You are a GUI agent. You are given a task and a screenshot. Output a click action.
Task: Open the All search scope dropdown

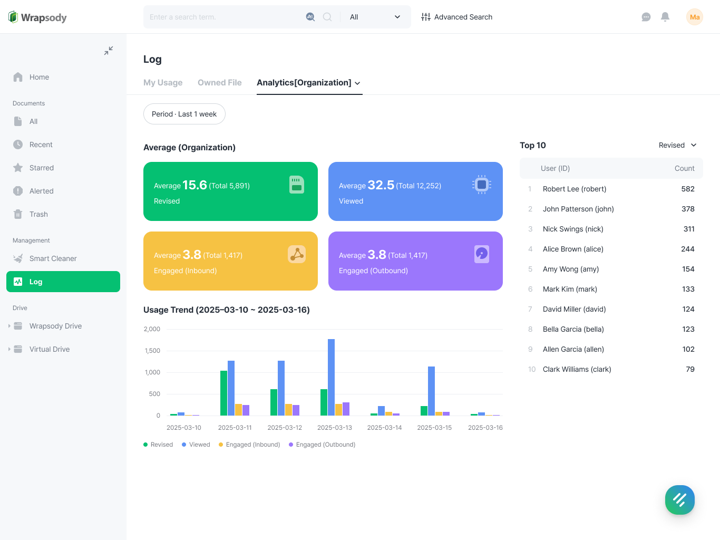pos(375,17)
